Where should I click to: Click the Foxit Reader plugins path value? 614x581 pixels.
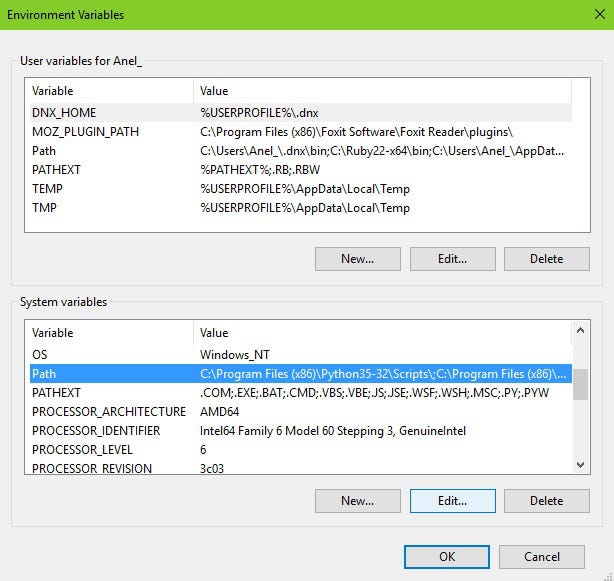(x=356, y=132)
